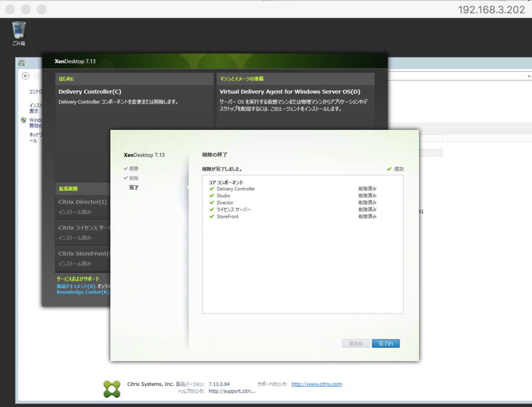The image size is (532, 407).
Task: Click the コア コンポーネント group heading
Action: click(226, 182)
